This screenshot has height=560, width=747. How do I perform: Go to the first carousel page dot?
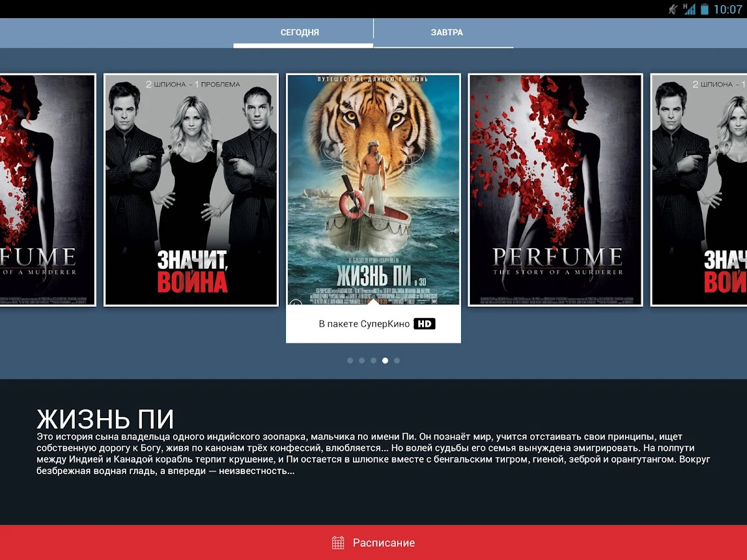pos(350,360)
